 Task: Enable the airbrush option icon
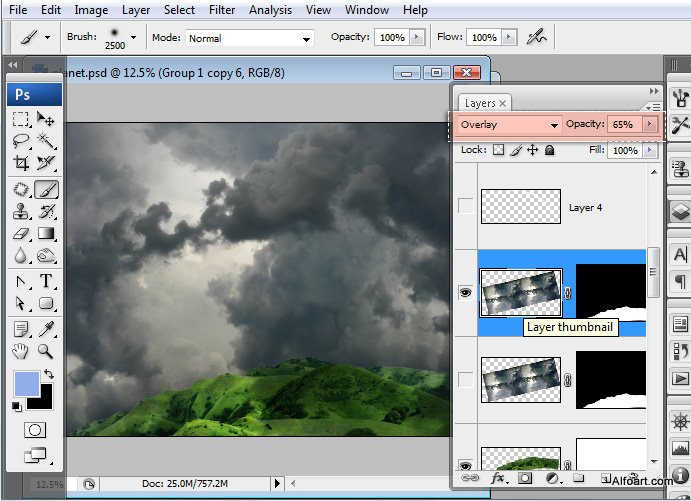click(537, 37)
